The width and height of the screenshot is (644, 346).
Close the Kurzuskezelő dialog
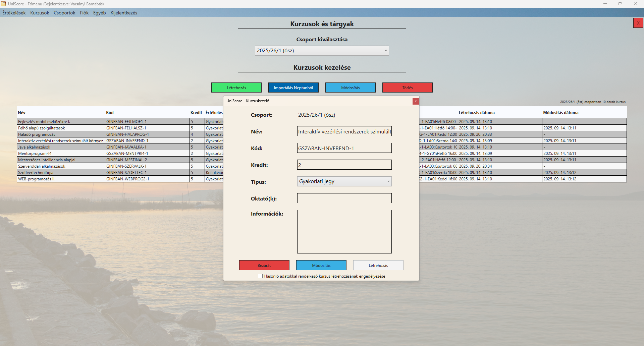tap(416, 101)
